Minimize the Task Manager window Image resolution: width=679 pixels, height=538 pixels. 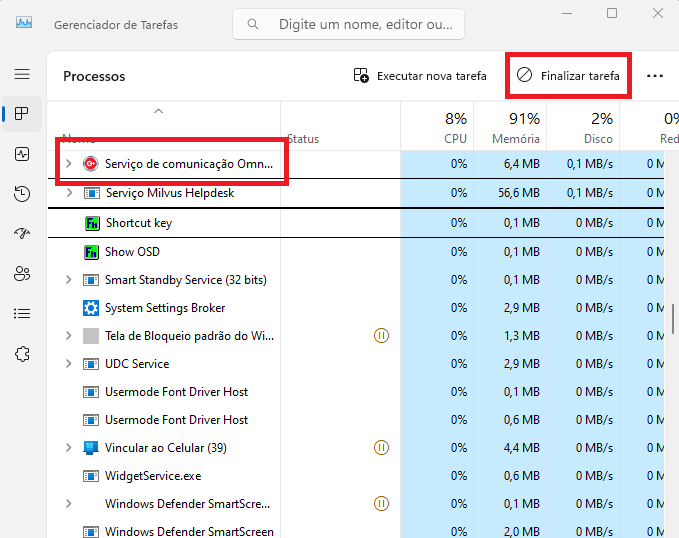coord(567,13)
